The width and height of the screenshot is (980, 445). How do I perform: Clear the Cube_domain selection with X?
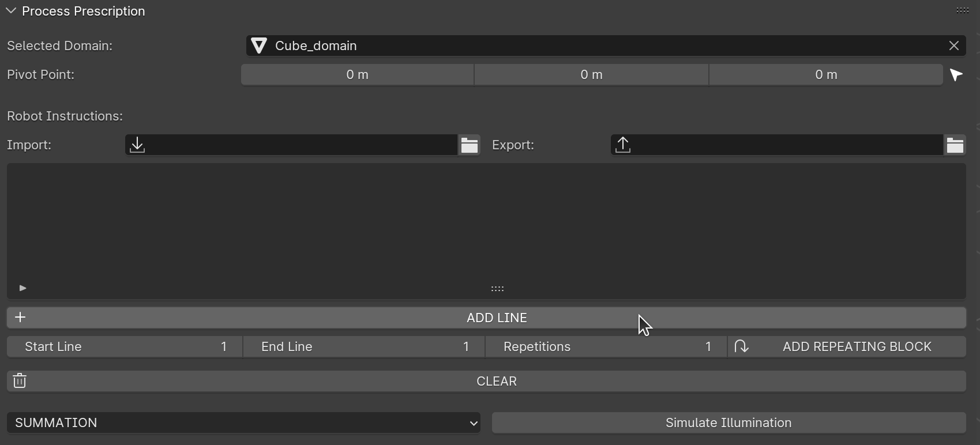[x=954, y=46]
